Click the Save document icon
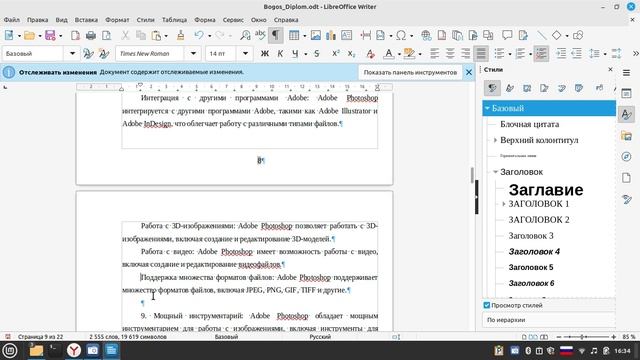The width and height of the screenshot is (640, 360). click(x=50, y=36)
